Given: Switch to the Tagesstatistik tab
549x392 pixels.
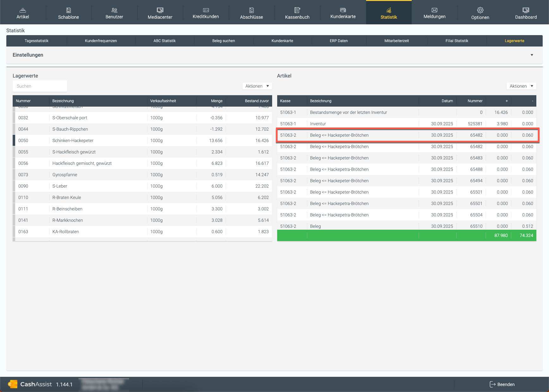Looking at the screenshot, I should click(x=37, y=41).
